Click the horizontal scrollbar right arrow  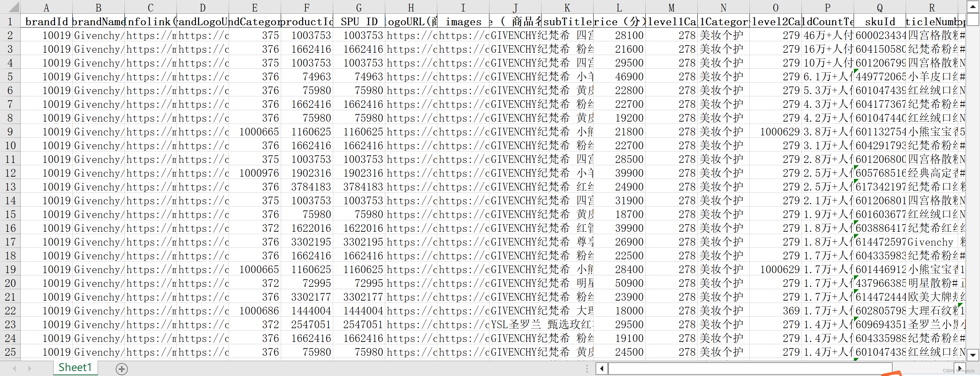click(960, 369)
